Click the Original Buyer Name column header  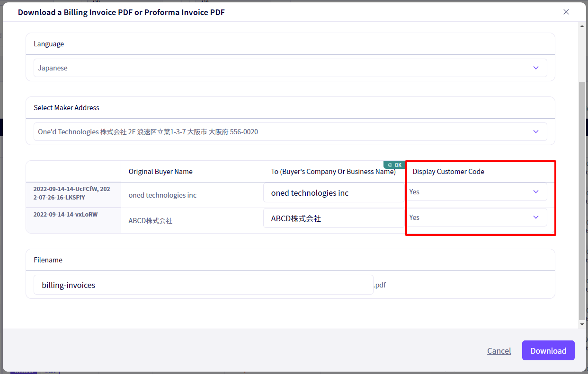[160, 172]
